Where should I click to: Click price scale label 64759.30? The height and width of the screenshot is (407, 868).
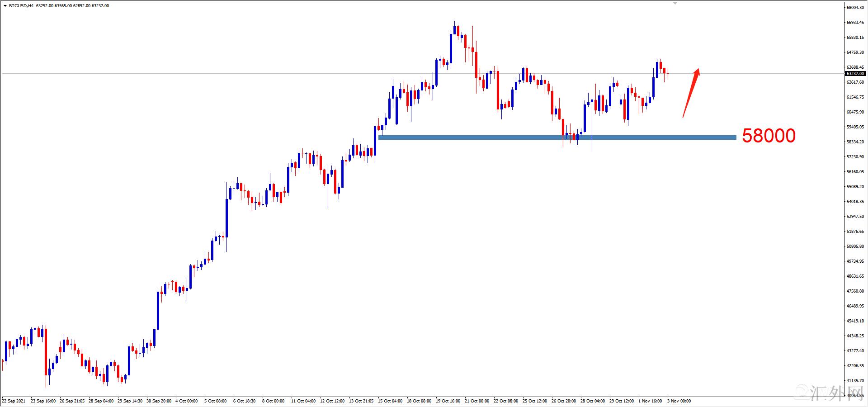855,52
